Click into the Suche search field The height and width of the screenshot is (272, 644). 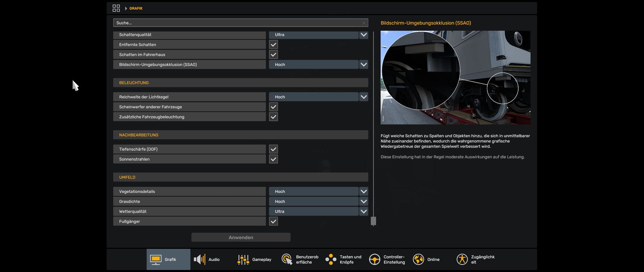(235, 23)
